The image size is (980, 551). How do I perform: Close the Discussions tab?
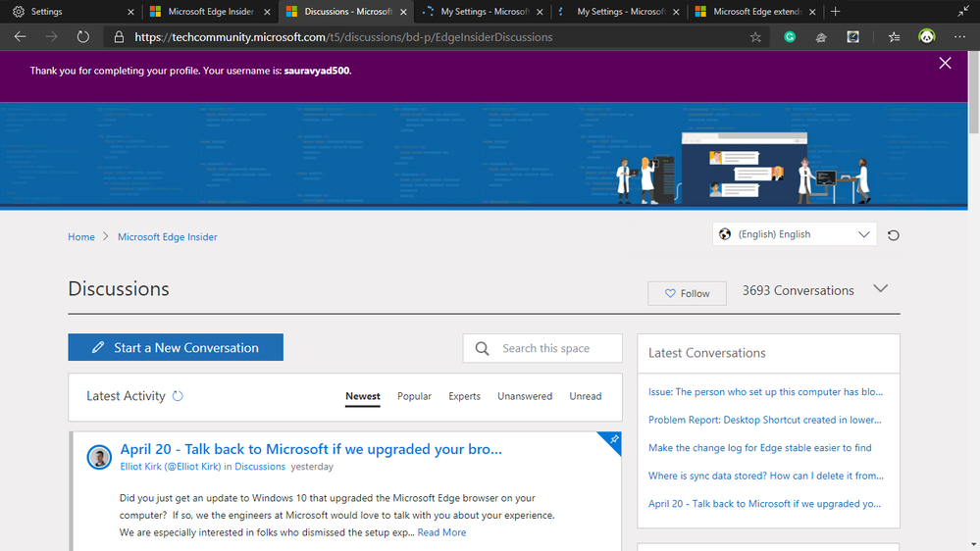pyautogui.click(x=403, y=12)
